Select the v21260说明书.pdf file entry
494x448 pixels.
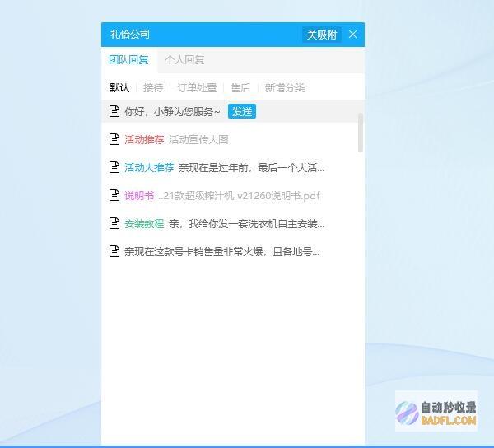(239, 196)
